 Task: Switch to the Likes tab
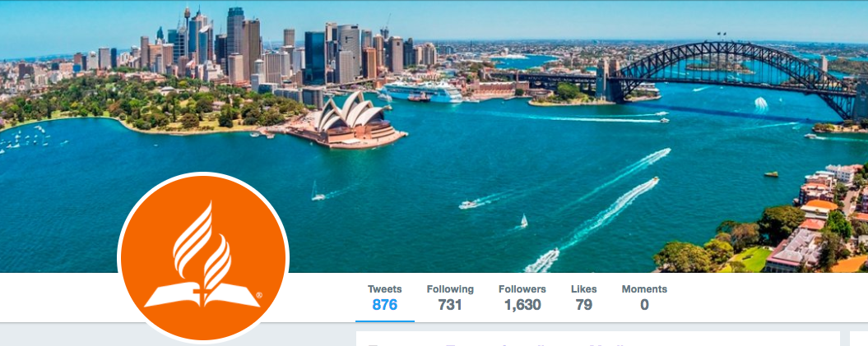pos(584,298)
